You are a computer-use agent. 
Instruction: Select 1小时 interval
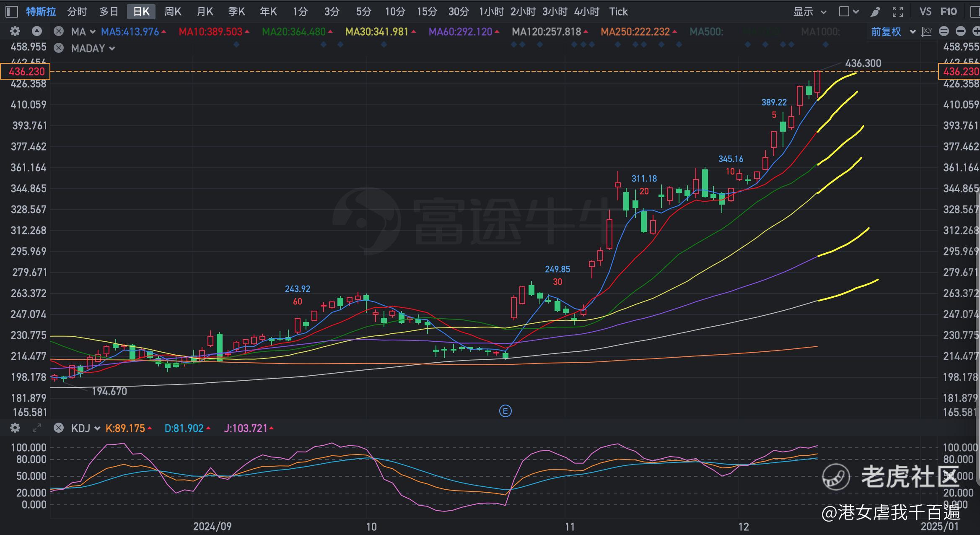point(491,12)
